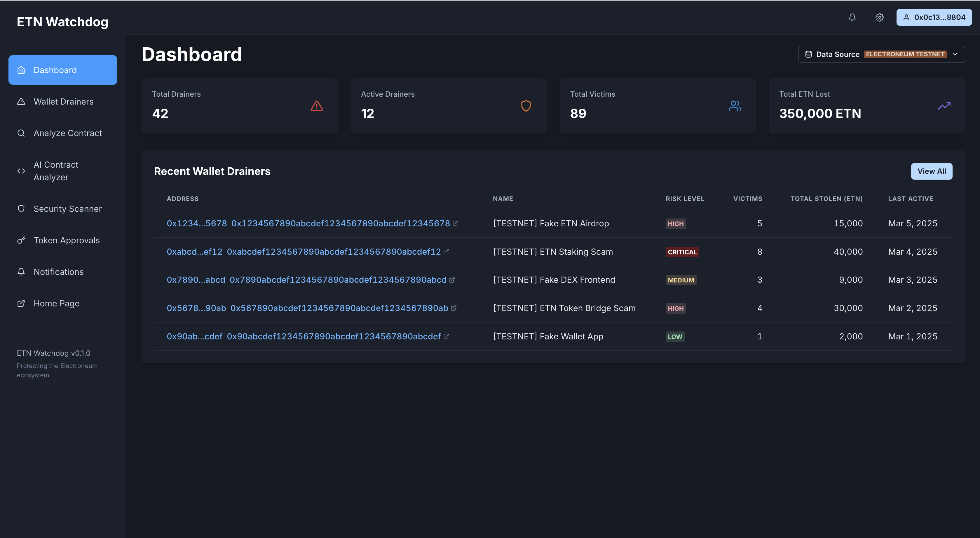The image size is (980, 538).
Task: Click external link icon on Fake DEX Frontend row
Action: pos(452,280)
